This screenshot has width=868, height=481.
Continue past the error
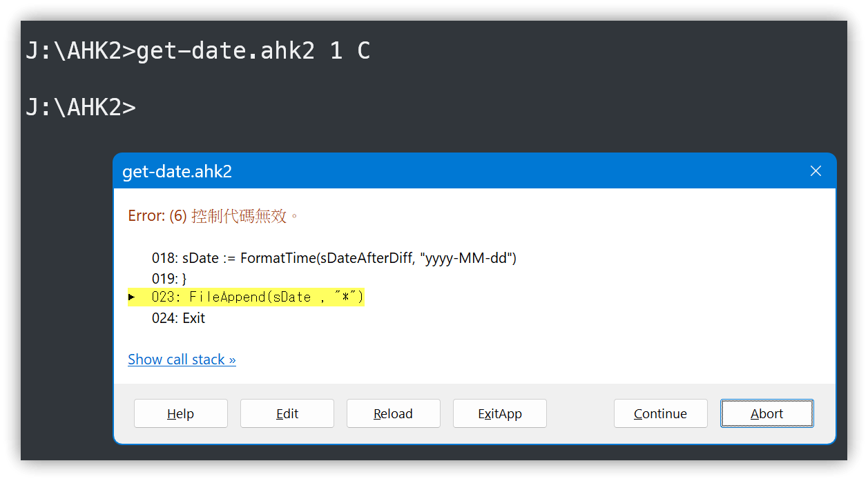pos(660,413)
